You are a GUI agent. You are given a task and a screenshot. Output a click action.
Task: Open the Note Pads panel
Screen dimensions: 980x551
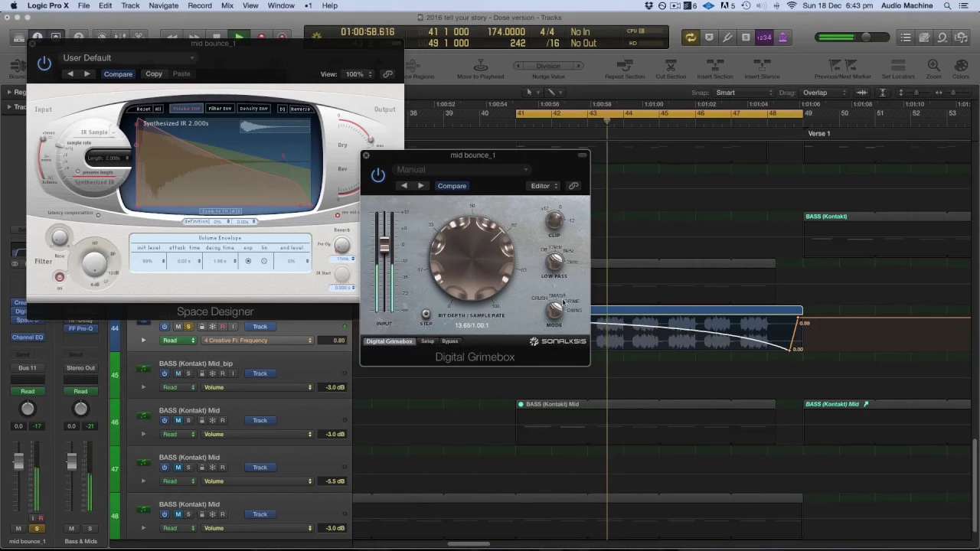(924, 37)
